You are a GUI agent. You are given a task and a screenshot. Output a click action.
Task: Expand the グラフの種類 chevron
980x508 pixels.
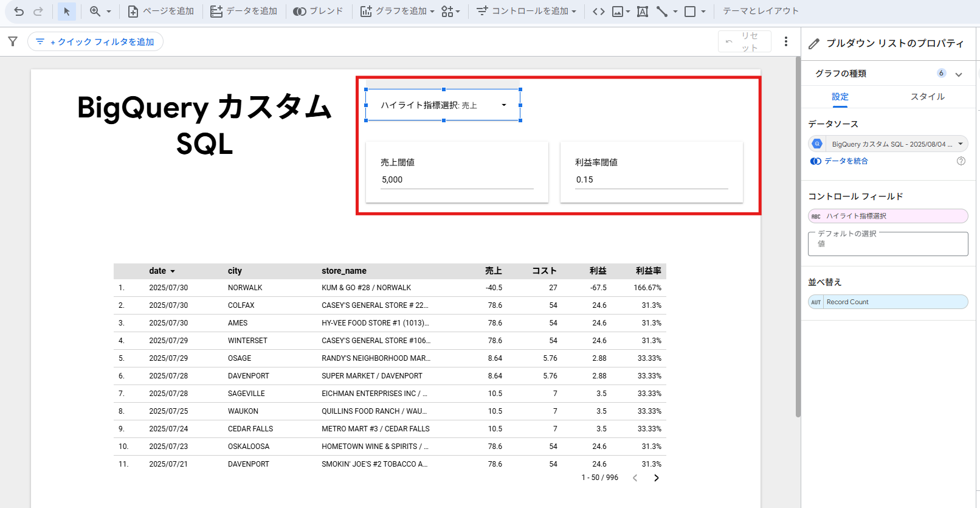[959, 74]
